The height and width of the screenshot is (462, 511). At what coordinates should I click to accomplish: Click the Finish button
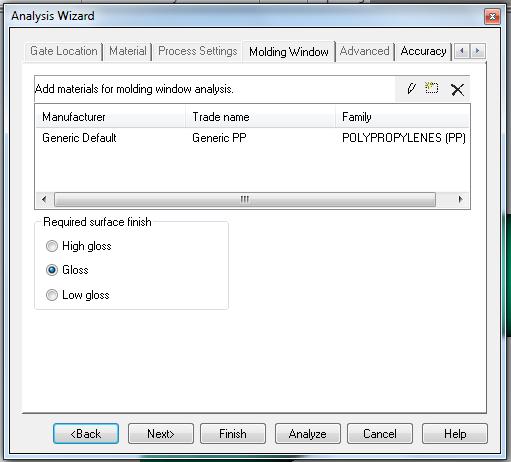233,434
